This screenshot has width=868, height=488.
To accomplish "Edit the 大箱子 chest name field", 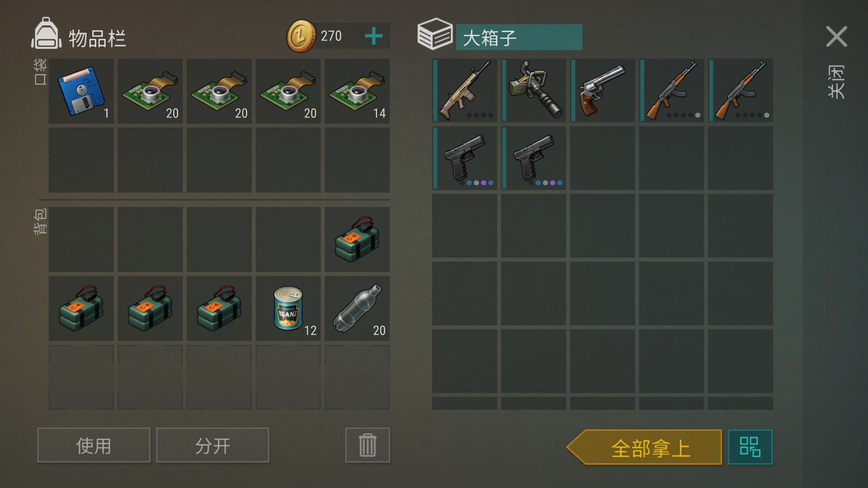I will point(519,38).
